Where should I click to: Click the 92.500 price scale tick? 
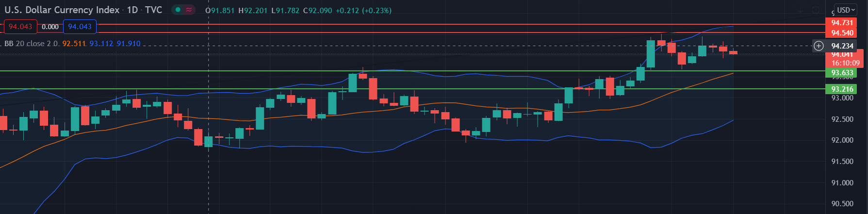(842, 119)
